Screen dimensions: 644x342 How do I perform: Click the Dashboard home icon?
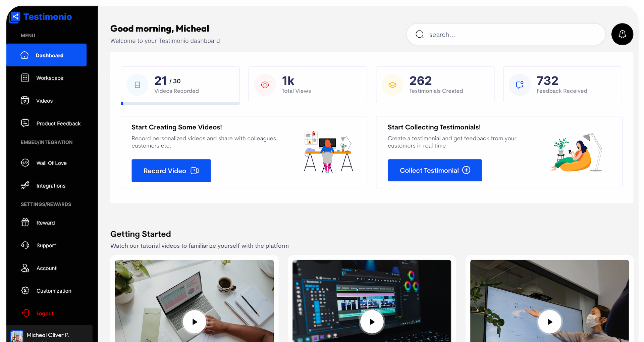click(24, 55)
